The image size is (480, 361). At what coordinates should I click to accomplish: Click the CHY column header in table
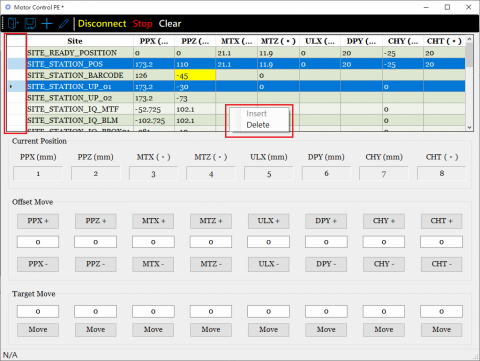pyautogui.click(x=403, y=41)
